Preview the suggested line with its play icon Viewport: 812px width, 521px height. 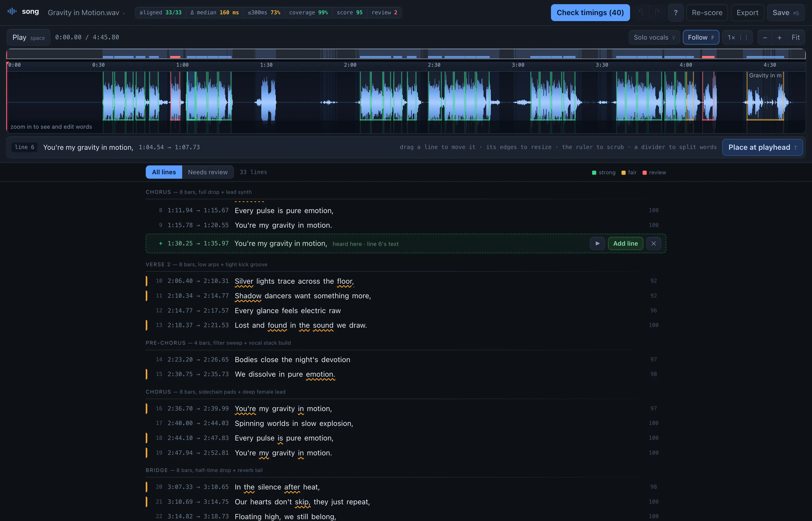click(x=597, y=243)
